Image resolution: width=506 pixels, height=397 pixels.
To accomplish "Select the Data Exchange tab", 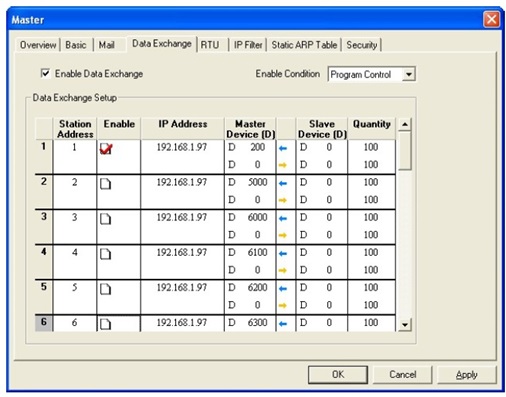I will 162,44.
